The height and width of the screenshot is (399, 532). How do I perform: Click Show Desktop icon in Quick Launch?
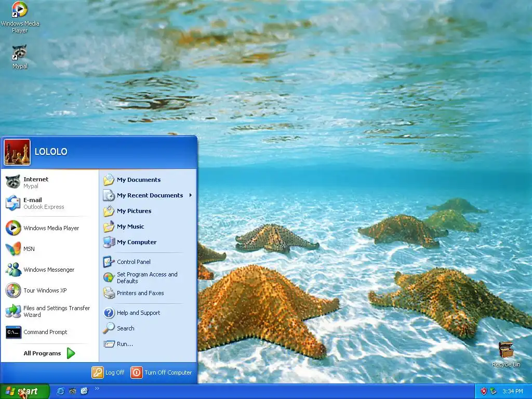point(85,391)
